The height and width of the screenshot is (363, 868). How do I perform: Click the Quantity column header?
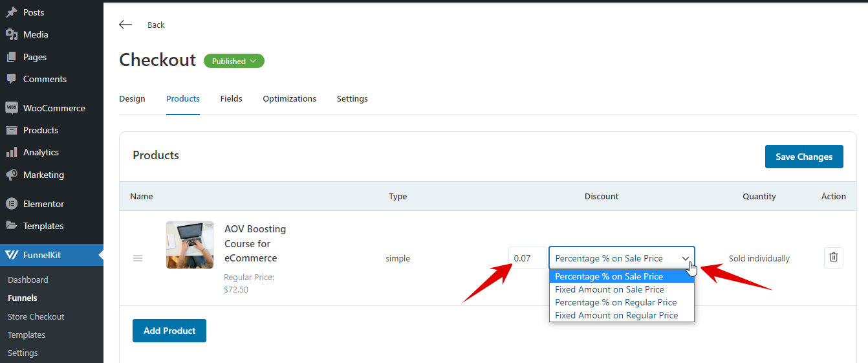click(x=759, y=196)
